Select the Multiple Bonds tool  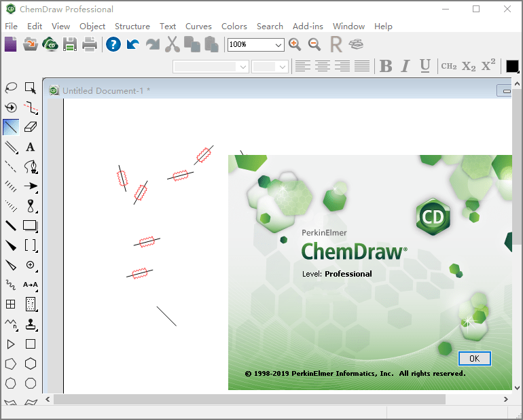pyautogui.click(x=11, y=147)
